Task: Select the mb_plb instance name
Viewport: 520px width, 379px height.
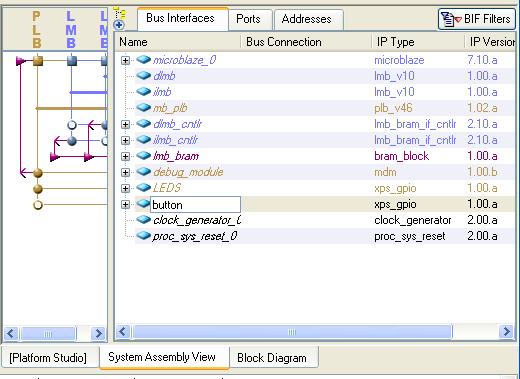Action: point(170,108)
